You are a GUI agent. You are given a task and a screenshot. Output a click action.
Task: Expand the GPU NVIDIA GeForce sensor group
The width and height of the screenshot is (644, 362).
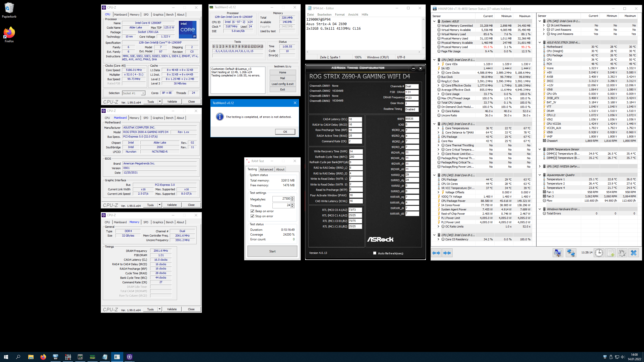tap(540, 166)
